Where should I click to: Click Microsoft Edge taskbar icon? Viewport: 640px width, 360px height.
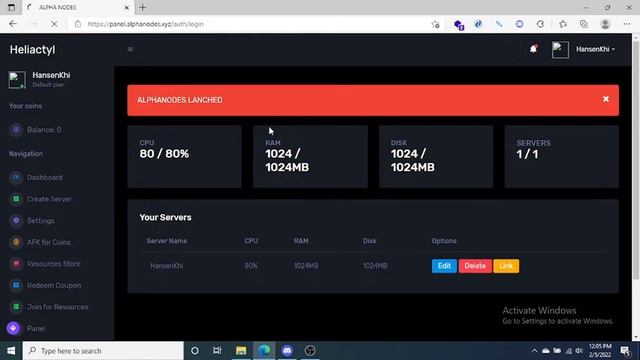[264, 351]
